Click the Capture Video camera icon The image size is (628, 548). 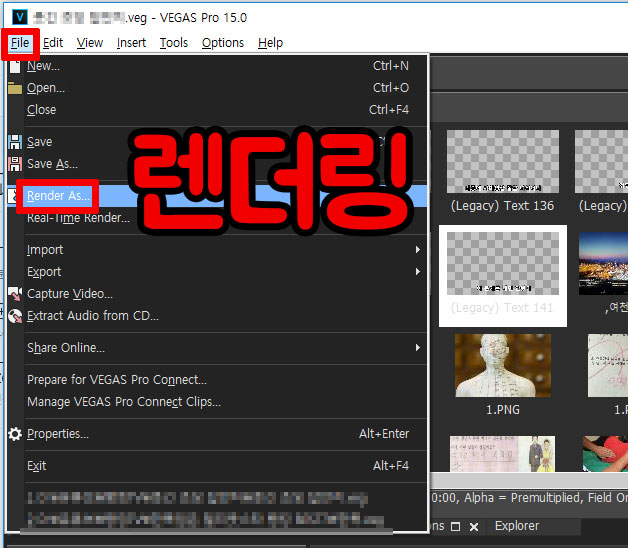(15, 294)
